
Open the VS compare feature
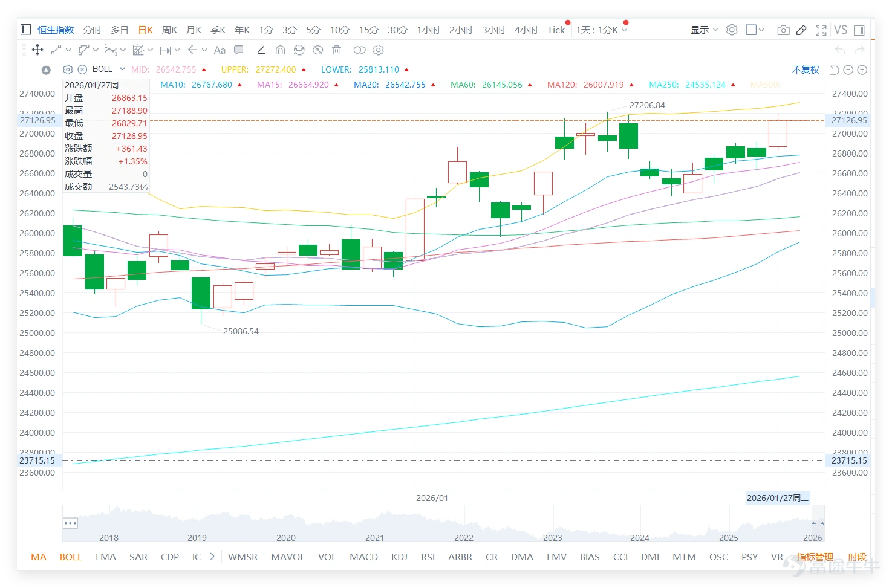pyautogui.click(x=841, y=30)
